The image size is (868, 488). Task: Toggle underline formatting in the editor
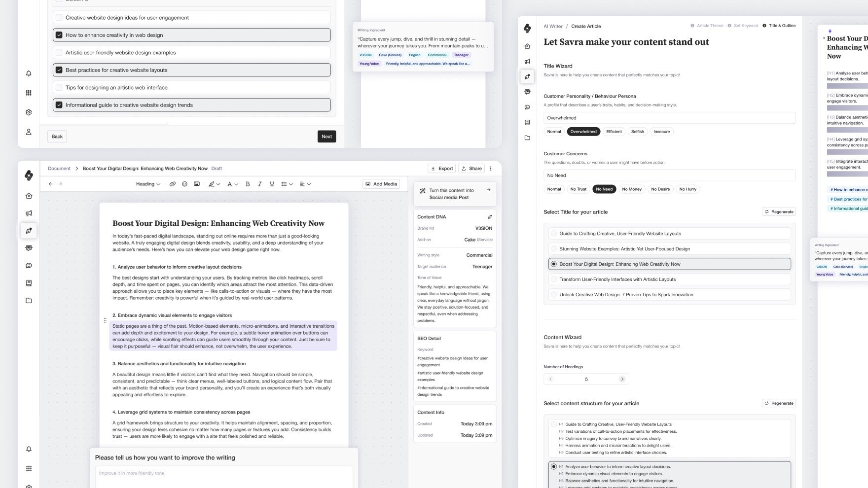[272, 184]
